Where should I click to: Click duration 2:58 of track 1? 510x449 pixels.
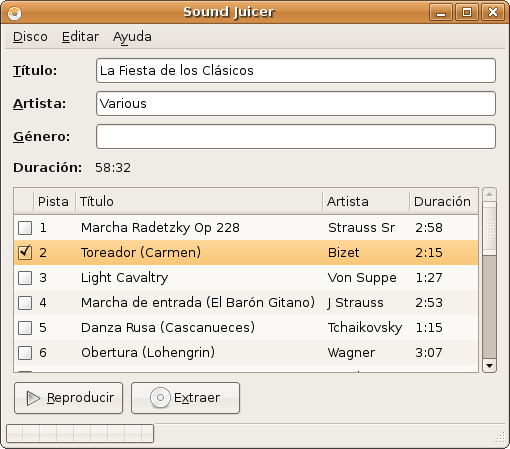(429, 228)
